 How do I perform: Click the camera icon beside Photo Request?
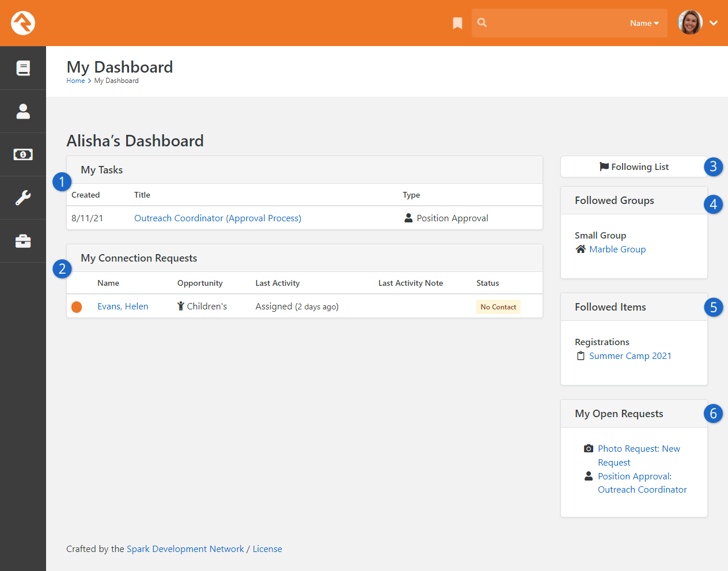click(589, 448)
